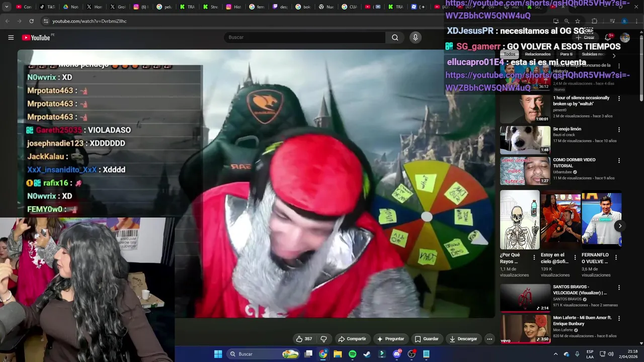Image resolution: width=644 pixels, height=362 pixels.
Task: Click the Preguntar button below video
Action: click(390, 339)
